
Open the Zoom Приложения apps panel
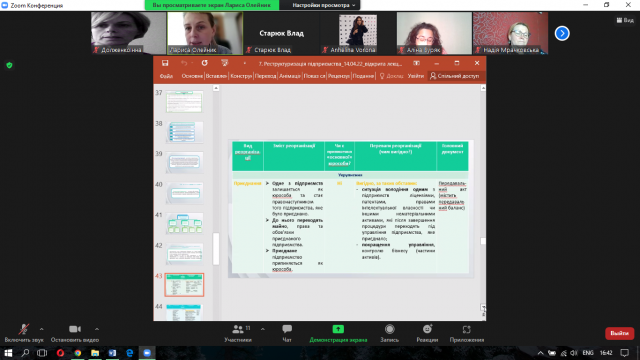[467, 333]
